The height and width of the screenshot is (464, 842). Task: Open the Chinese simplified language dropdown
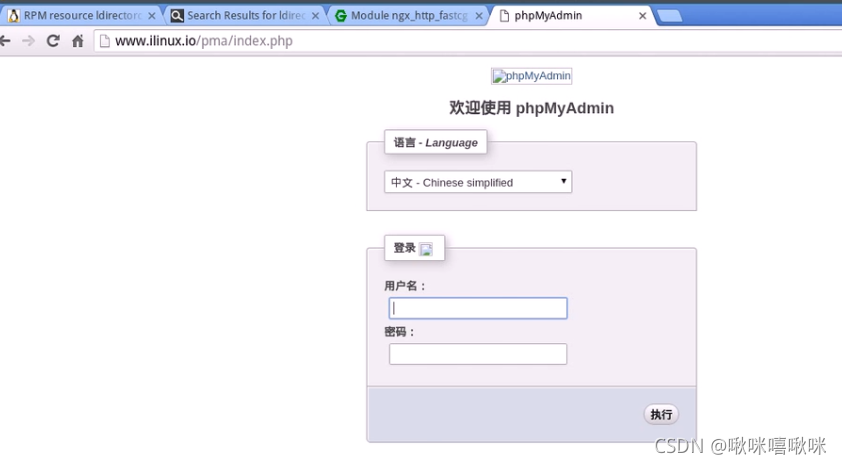pyautogui.click(x=478, y=182)
